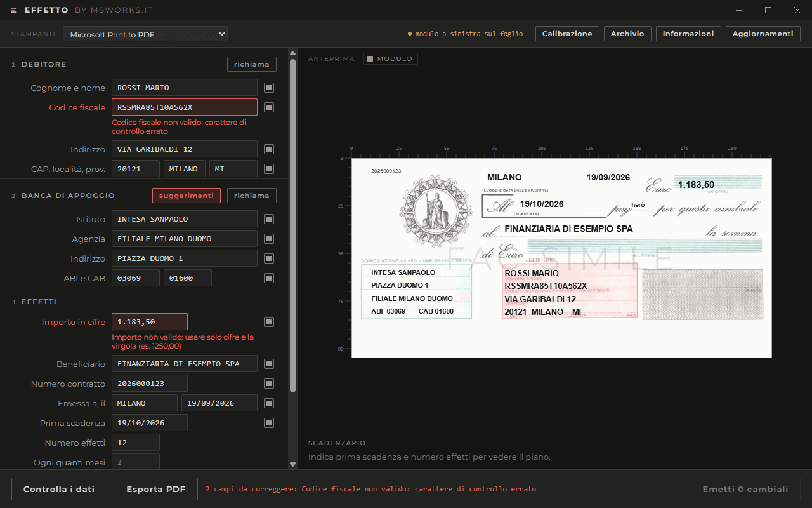
Task: Click the Beneficiario field
Action: tap(185, 364)
